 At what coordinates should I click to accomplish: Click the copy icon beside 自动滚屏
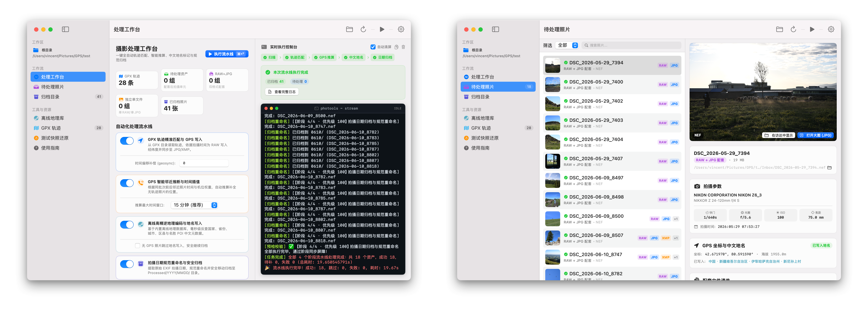[397, 47]
